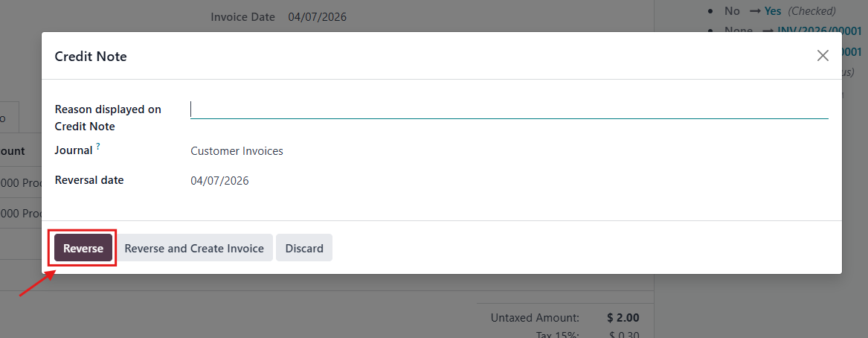Open the Journal dropdown showing Customer Invoices
This screenshot has height=338, width=868.
tap(237, 151)
